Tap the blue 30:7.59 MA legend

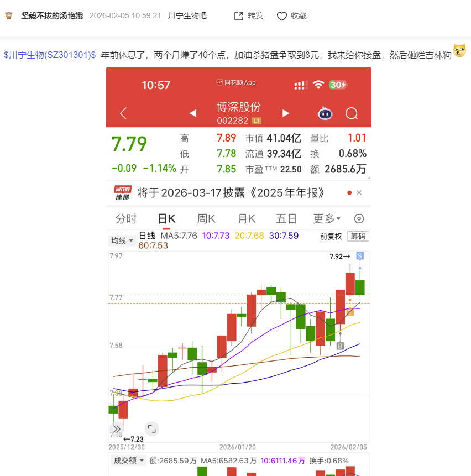[x=284, y=236]
